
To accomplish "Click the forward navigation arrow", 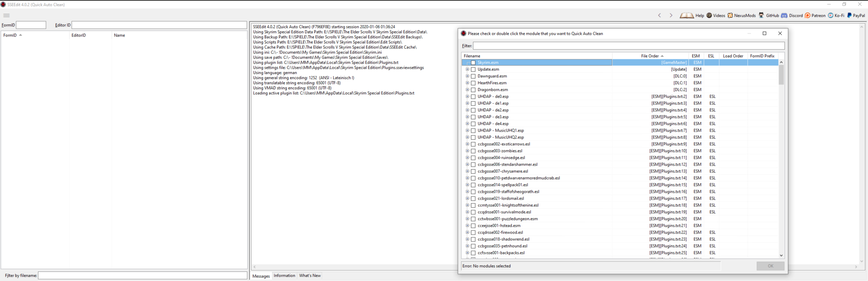I will click(671, 15).
